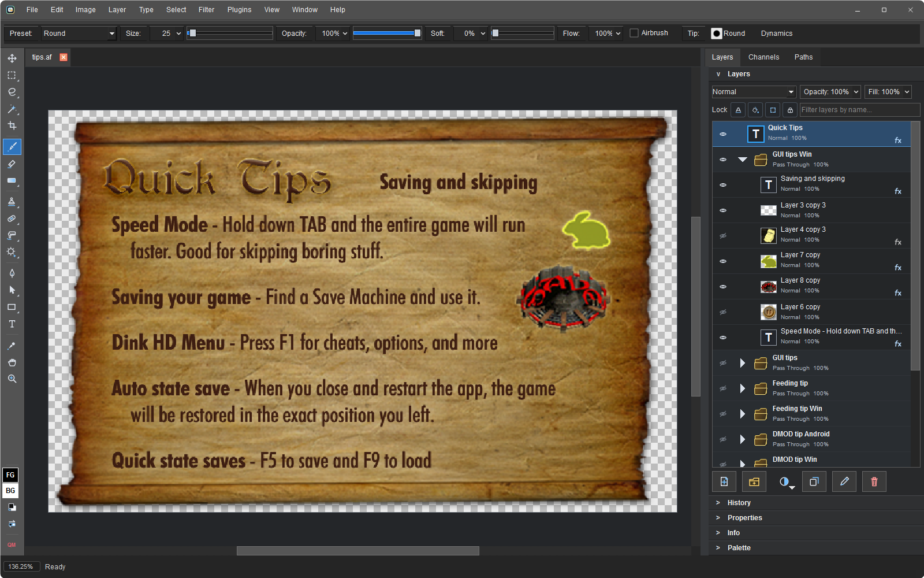Select the Crop tool
This screenshot has width=924, height=578.
(x=12, y=125)
